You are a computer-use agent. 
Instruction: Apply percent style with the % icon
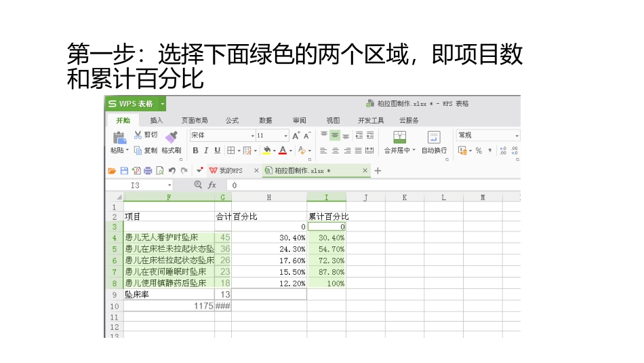(x=479, y=151)
